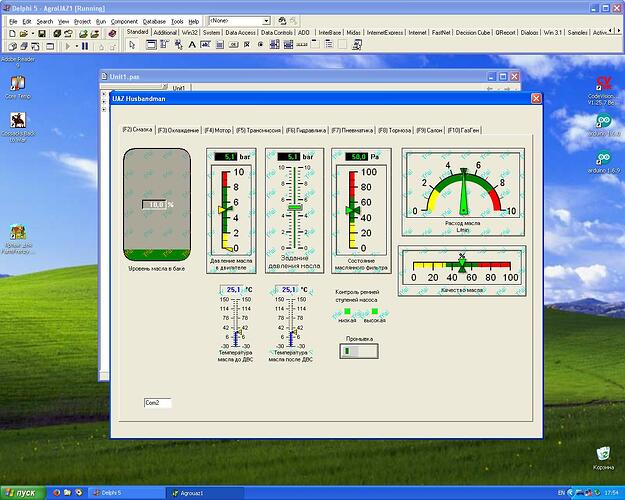Open the (F10) ГазГен tab

tap(464, 130)
